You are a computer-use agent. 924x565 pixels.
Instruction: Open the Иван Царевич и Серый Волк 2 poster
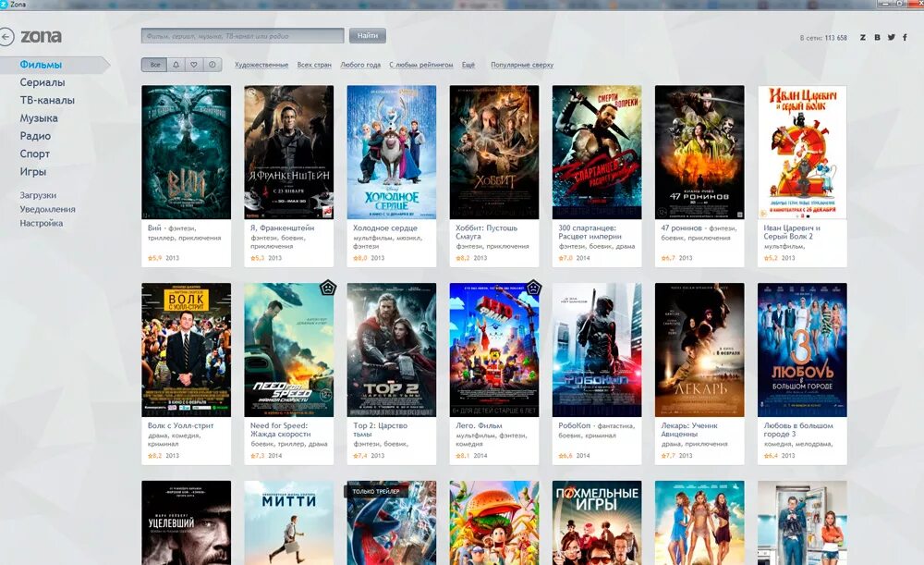(x=802, y=153)
